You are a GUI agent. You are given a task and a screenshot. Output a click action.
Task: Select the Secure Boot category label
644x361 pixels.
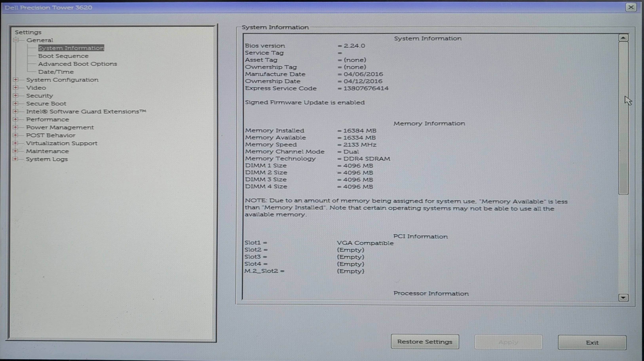[x=46, y=104]
